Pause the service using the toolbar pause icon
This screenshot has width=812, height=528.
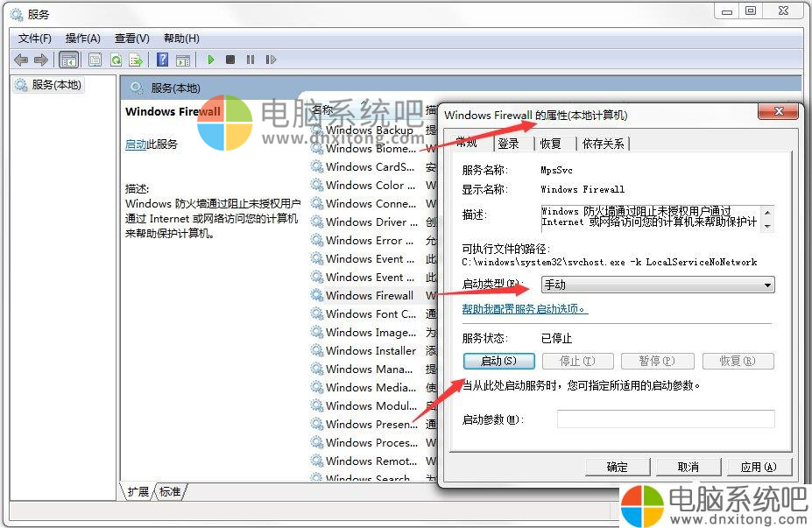[x=251, y=60]
